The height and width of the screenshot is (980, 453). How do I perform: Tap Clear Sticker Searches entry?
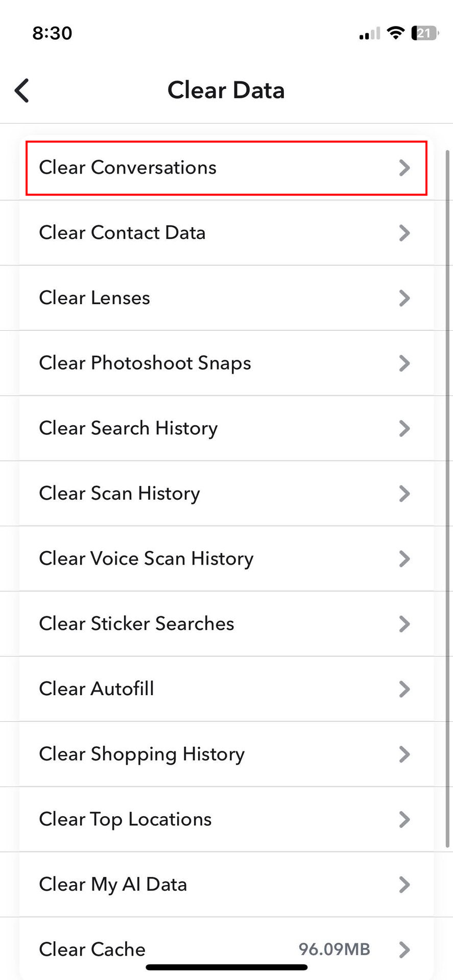(x=226, y=624)
